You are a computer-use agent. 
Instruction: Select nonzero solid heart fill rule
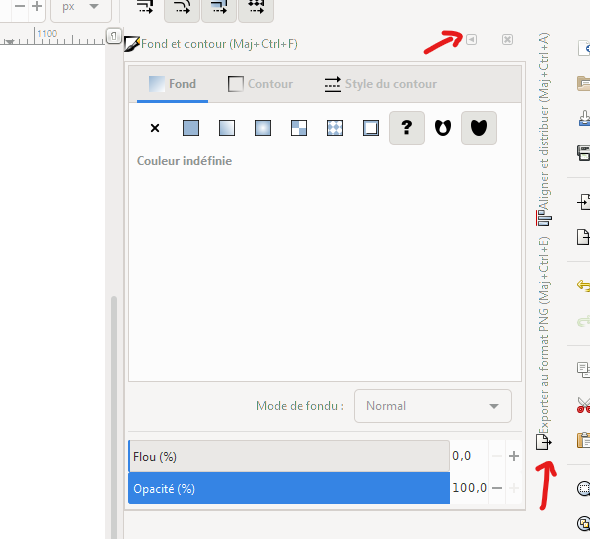(479, 128)
